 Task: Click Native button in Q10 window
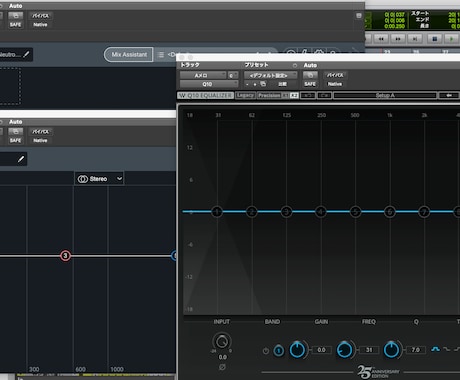pyautogui.click(x=335, y=84)
